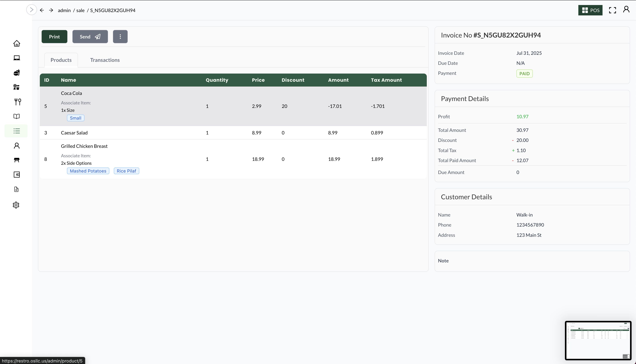Switch to the Transactions tab
The image size is (636, 364).
105,60
